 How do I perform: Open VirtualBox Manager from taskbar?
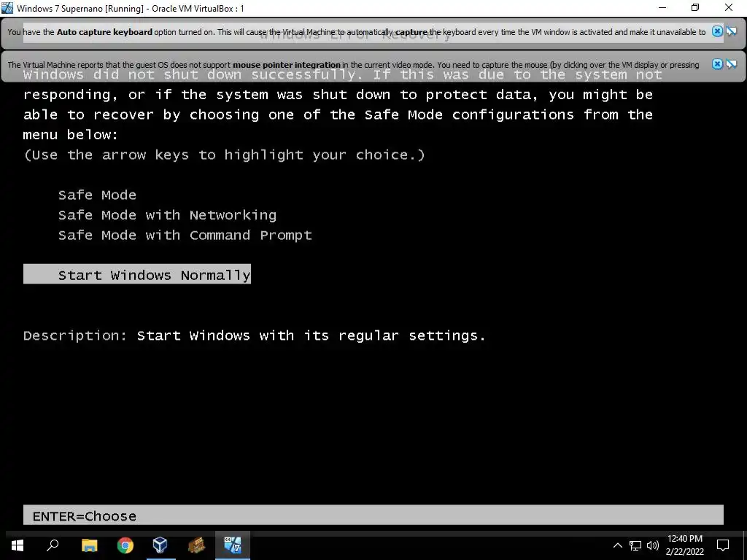(160, 545)
